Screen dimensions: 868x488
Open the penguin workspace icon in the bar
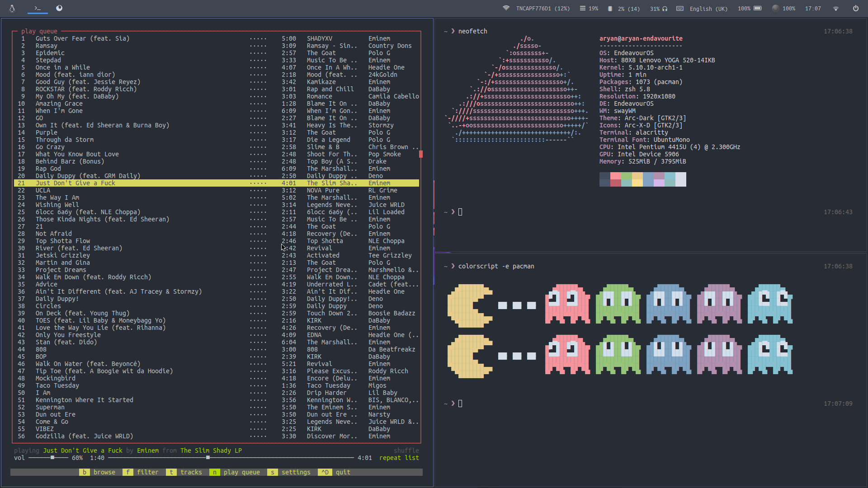pyautogui.click(x=12, y=8)
